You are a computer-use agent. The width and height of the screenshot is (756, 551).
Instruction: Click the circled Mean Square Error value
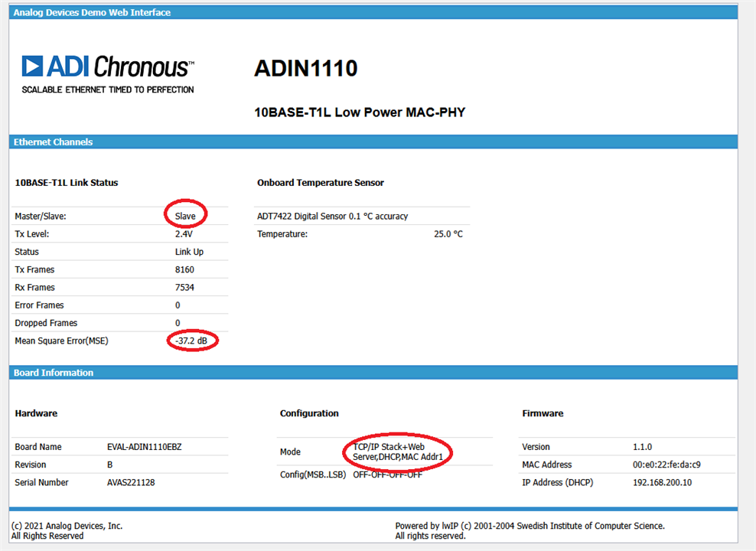[191, 341]
